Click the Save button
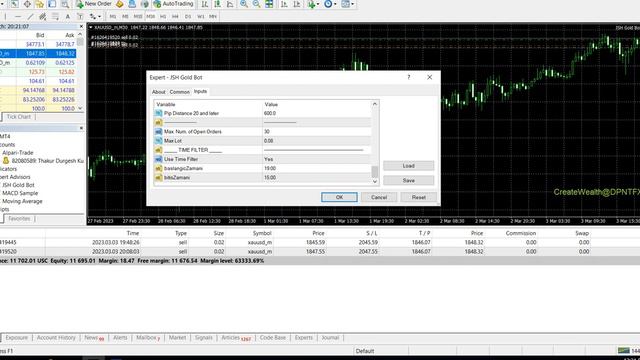Image resolution: width=640 pixels, height=360 pixels. click(x=409, y=180)
